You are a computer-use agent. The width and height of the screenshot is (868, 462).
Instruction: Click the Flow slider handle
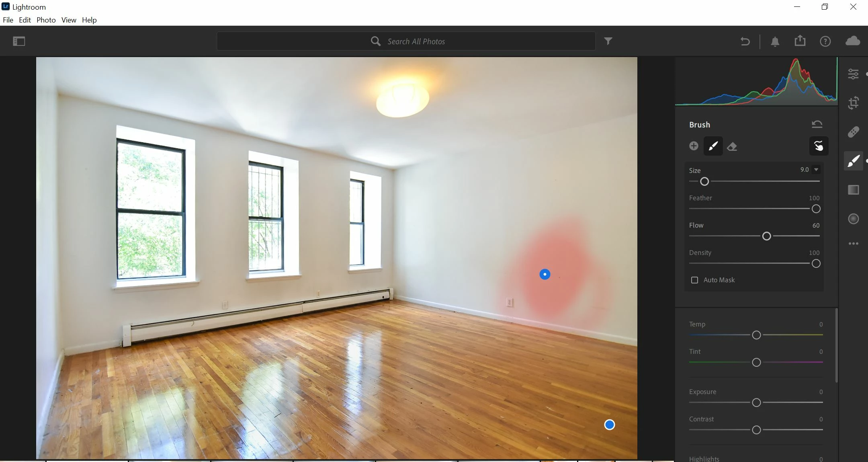coord(766,236)
